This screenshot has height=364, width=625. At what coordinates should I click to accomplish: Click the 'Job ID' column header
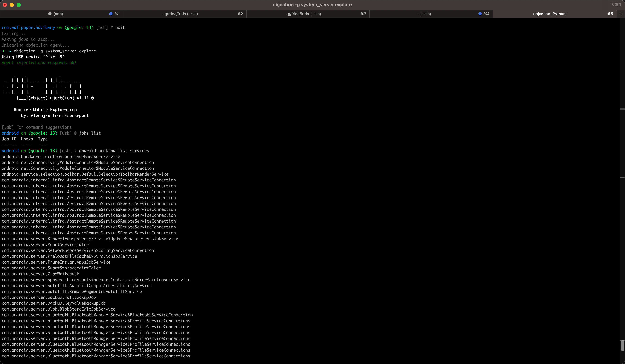point(9,139)
